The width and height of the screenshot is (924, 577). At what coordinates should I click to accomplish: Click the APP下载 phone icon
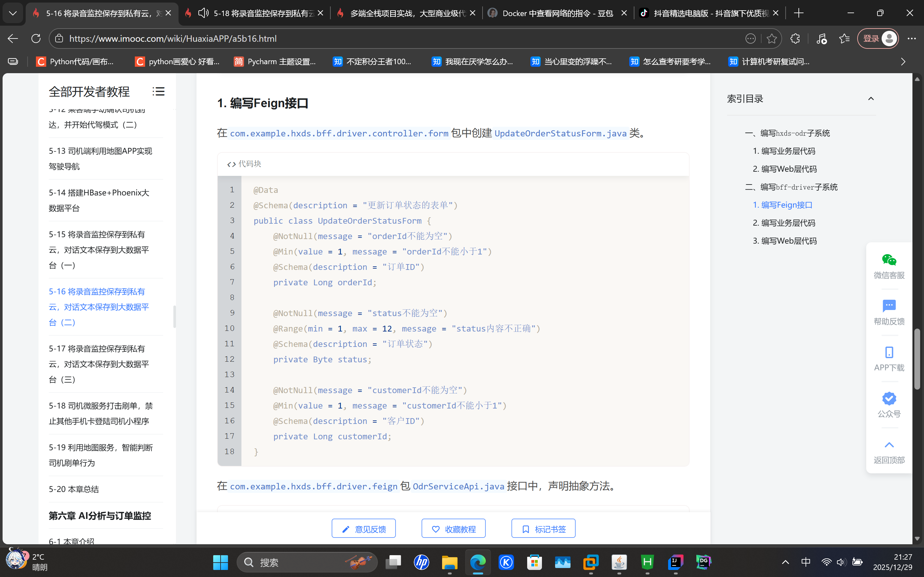(x=889, y=352)
